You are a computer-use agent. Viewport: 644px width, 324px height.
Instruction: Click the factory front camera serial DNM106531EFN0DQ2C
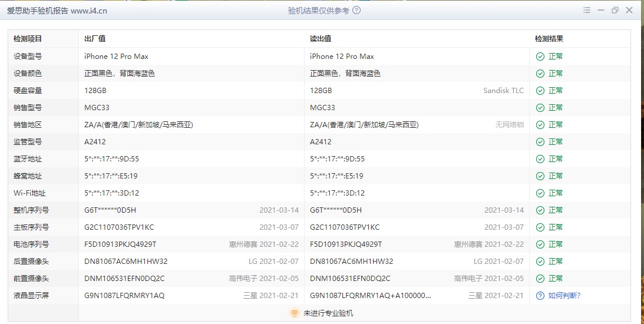coord(124,279)
